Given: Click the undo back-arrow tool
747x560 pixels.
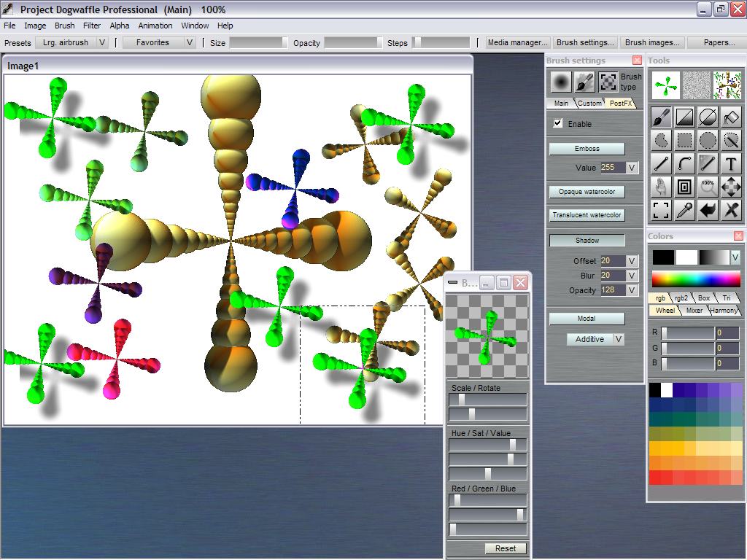Looking at the screenshot, I should (708, 210).
